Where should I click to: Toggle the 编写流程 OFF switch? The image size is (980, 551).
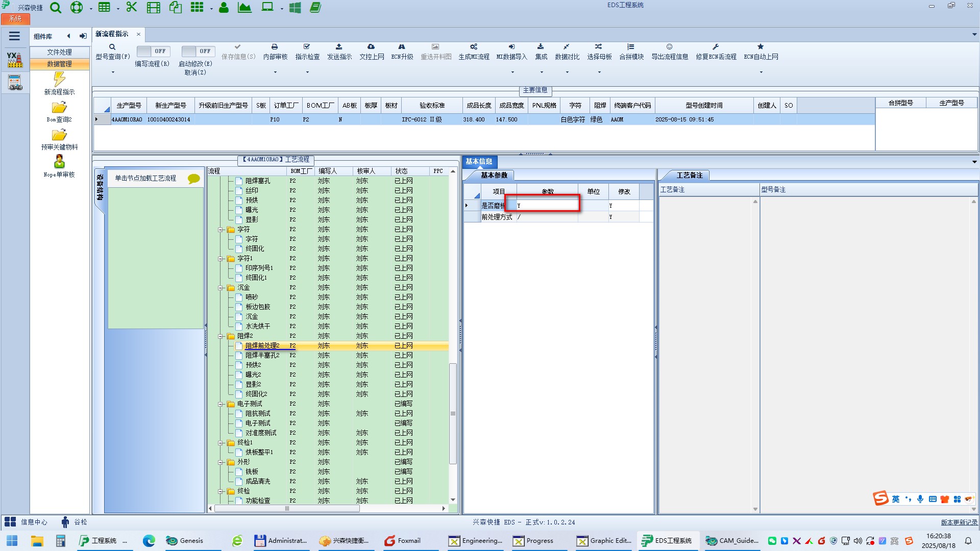[153, 52]
